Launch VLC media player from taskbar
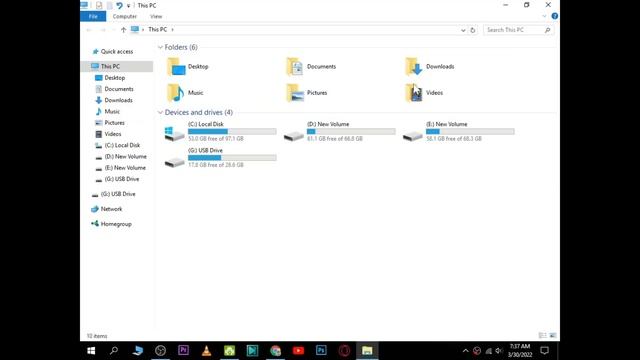The height and width of the screenshot is (360, 640). pyautogui.click(x=207, y=351)
